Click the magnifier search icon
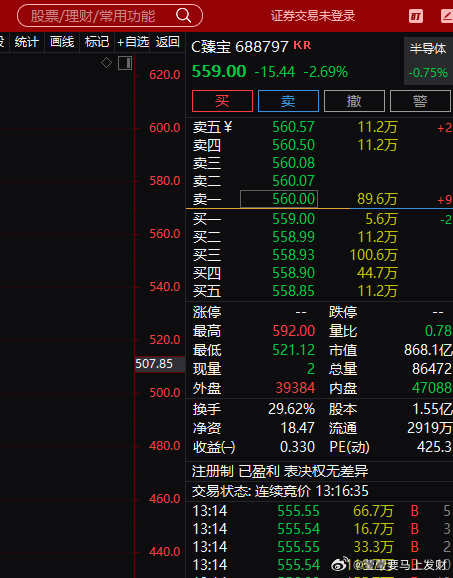 point(183,15)
